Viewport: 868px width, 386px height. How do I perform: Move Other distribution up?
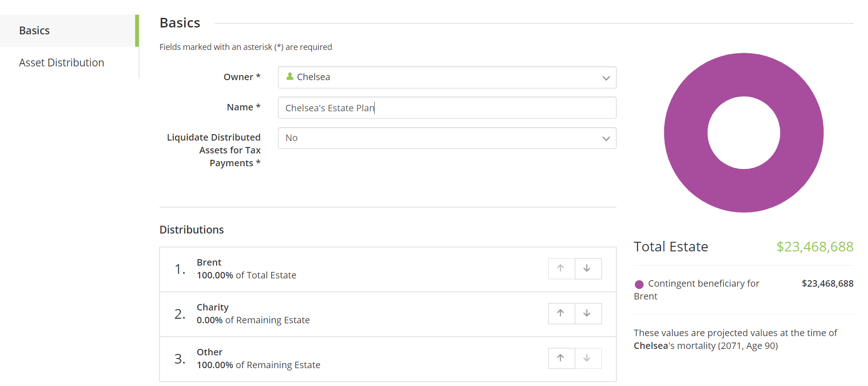coord(561,358)
